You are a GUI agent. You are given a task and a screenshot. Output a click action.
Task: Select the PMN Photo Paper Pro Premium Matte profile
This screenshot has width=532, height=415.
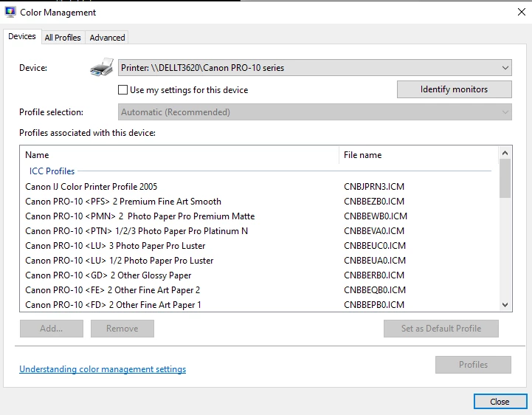pos(139,216)
